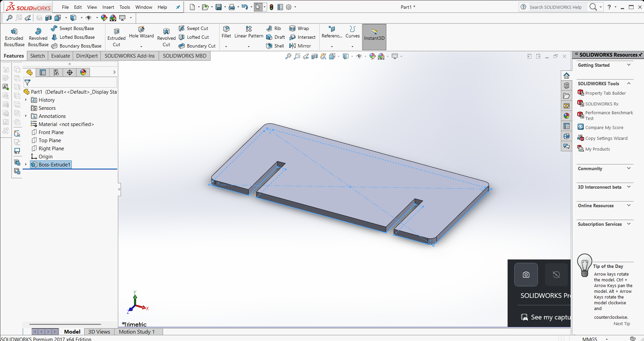Viewport: 644px width, 341px height.
Task: Click Lofted Cut command
Action: tap(194, 37)
